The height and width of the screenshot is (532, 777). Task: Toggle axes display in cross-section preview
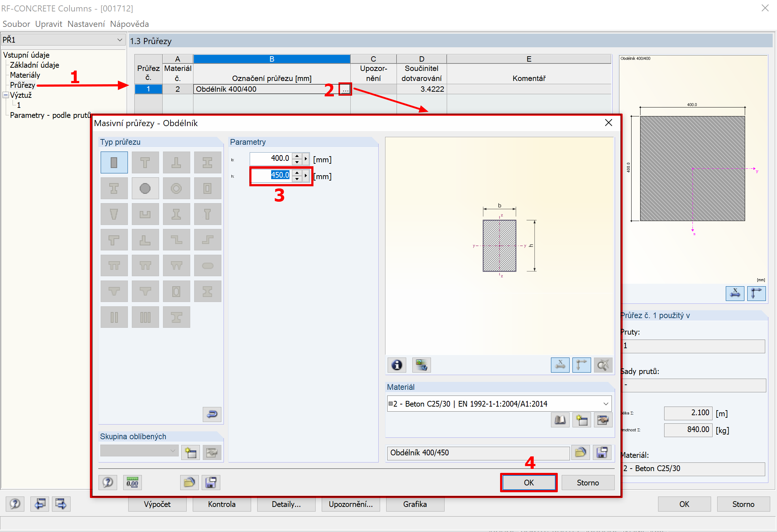point(581,365)
